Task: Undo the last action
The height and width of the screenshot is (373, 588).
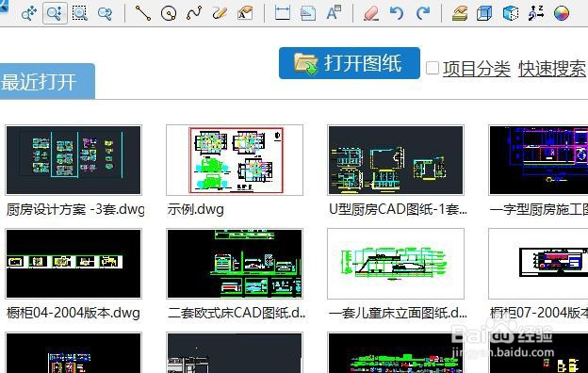Action: 397,13
